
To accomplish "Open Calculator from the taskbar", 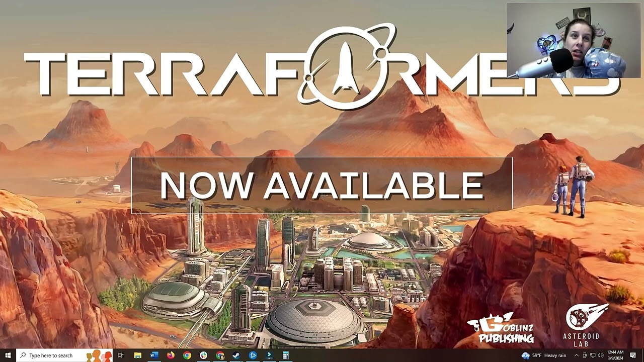I will pyautogui.click(x=286, y=355).
